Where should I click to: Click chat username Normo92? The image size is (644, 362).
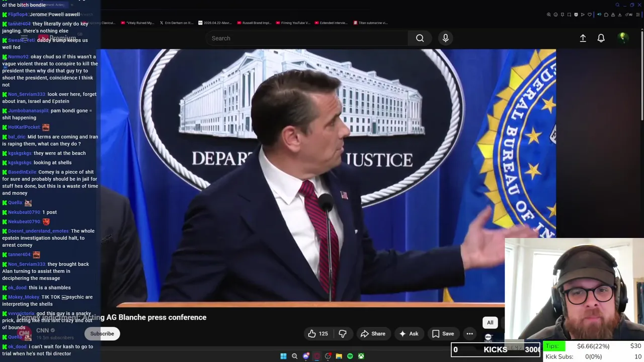tap(18, 57)
